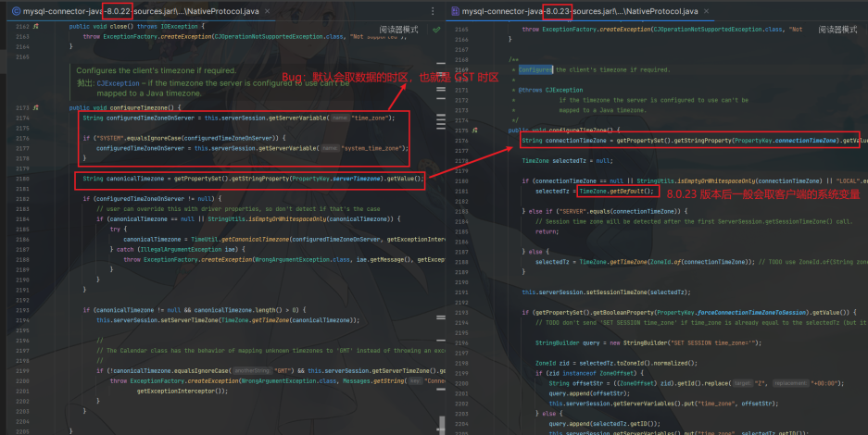Viewport: 868px width, 435px height.
Task: Close the 8.0.22 NativeProtocol.java tab
Action: click(266, 11)
